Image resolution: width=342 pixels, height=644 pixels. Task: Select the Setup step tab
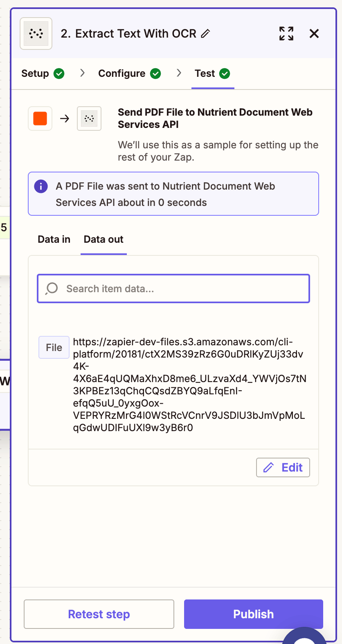coord(35,74)
